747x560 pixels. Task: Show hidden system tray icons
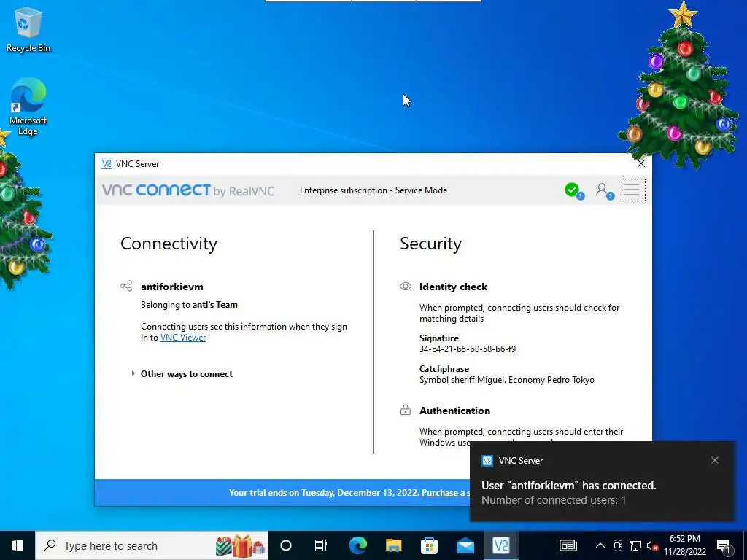click(x=600, y=545)
